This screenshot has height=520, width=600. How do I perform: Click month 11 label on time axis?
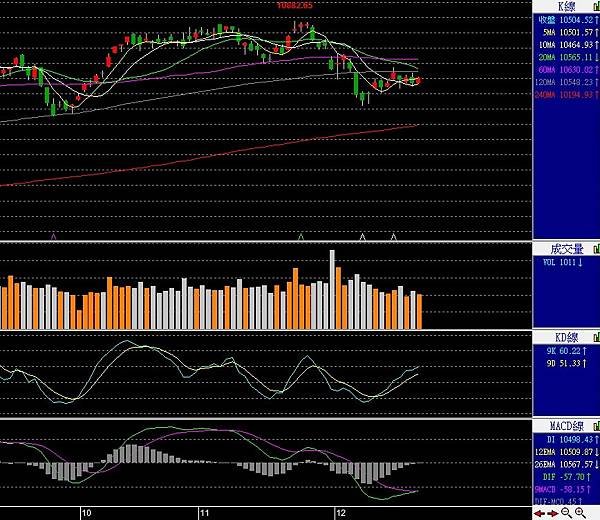click(x=204, y=513)
